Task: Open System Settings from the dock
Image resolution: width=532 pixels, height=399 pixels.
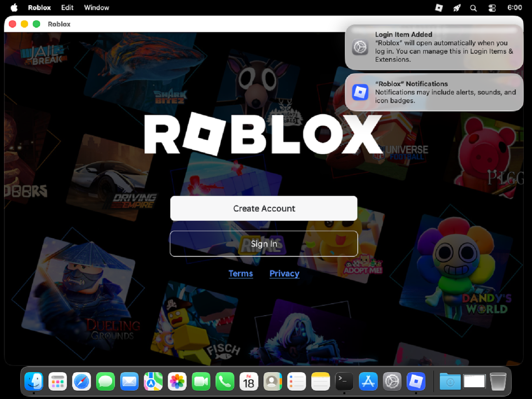Action: (x=392, y=381)
